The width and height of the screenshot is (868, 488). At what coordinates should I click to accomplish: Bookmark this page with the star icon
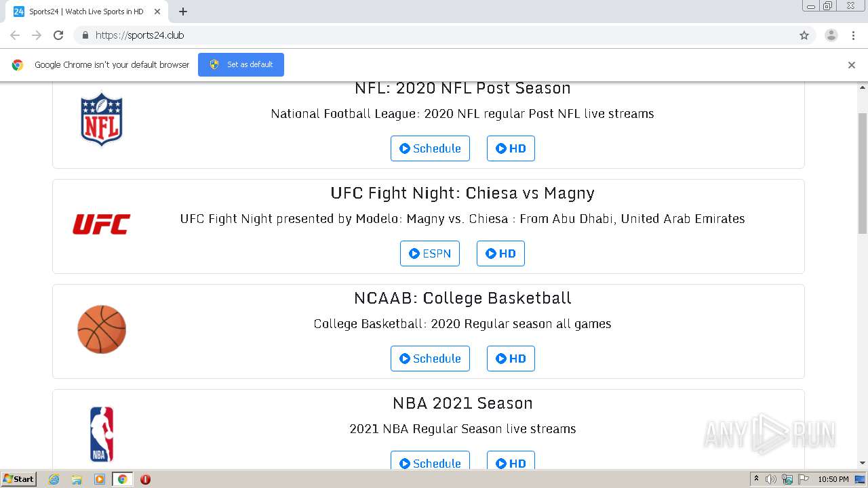pyautogui.click(x=804, y=35)
